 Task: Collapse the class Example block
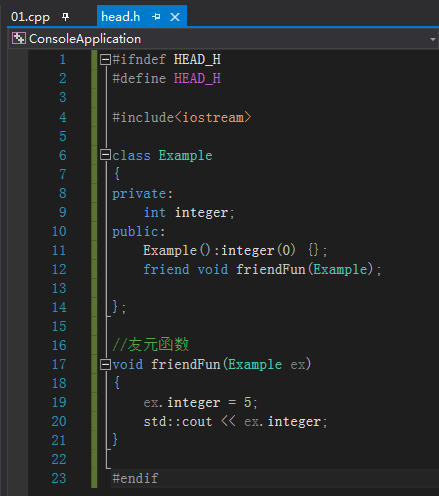tap(105, 155)
